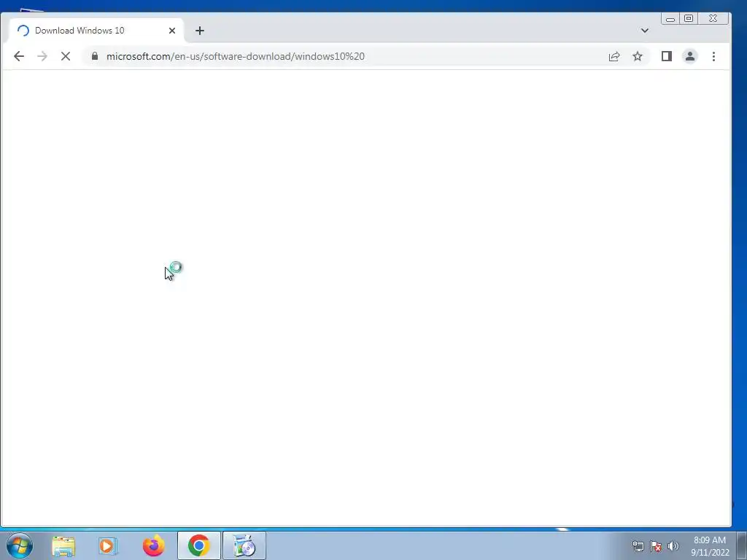Open the clock showing 8:09 AM
The image size is (747, 560).
pos(710,545)
